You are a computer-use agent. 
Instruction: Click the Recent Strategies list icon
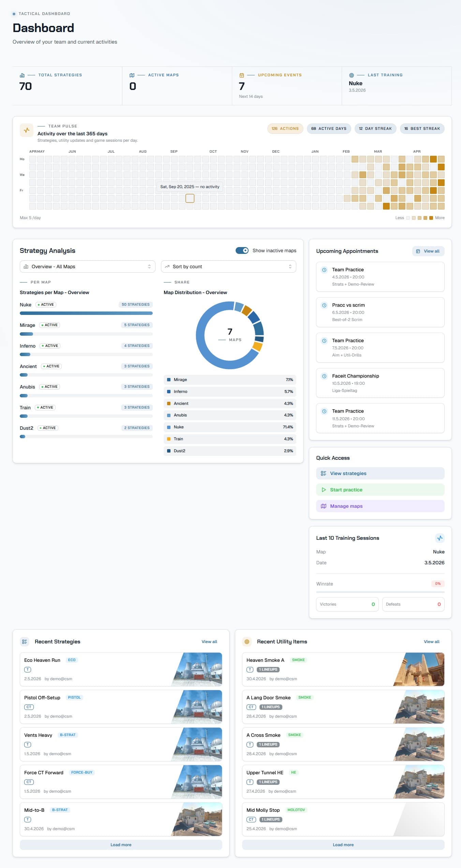tap(25, 642)
